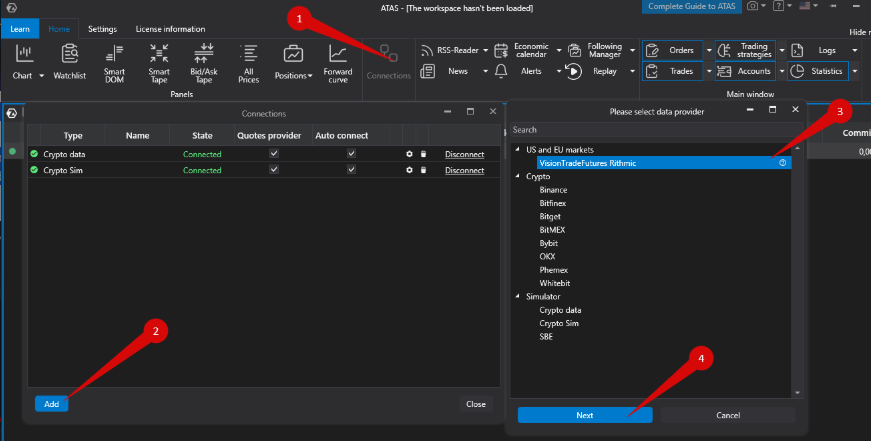
Task: Expand the Orders dropdown arrow
Action: point(709,51)
